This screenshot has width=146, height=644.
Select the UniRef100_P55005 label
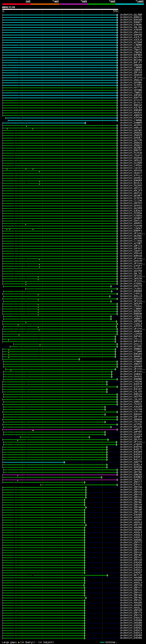[x=131, y=254]
